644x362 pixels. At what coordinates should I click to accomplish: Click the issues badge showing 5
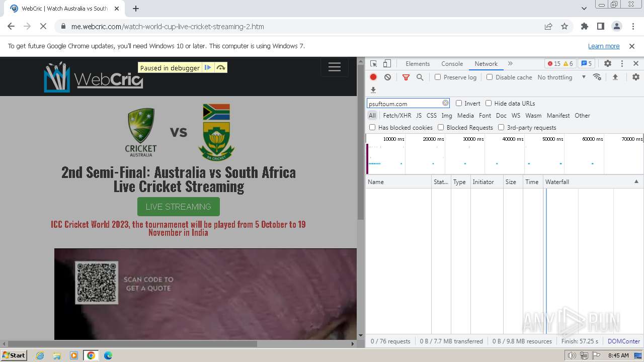pos(586,64)
